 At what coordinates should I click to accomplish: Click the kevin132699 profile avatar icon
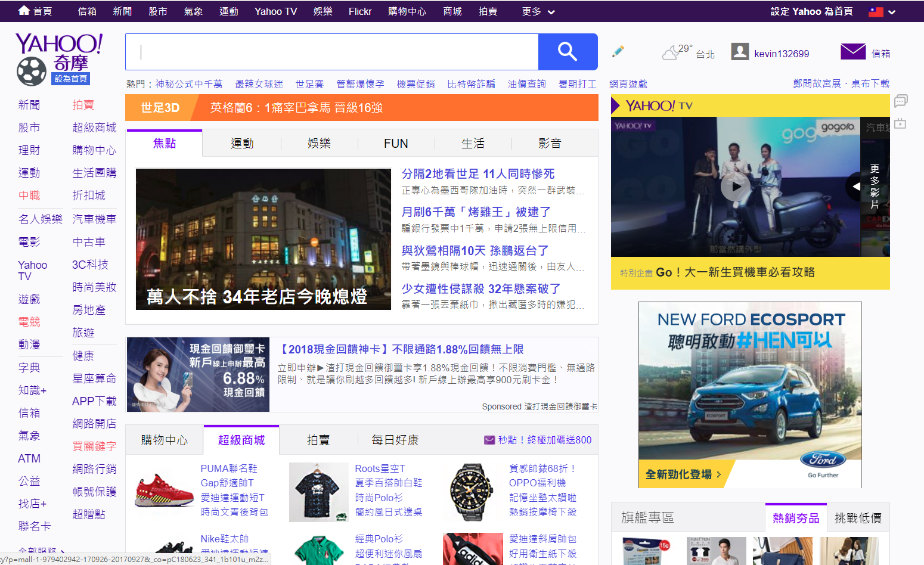[740, 52]
